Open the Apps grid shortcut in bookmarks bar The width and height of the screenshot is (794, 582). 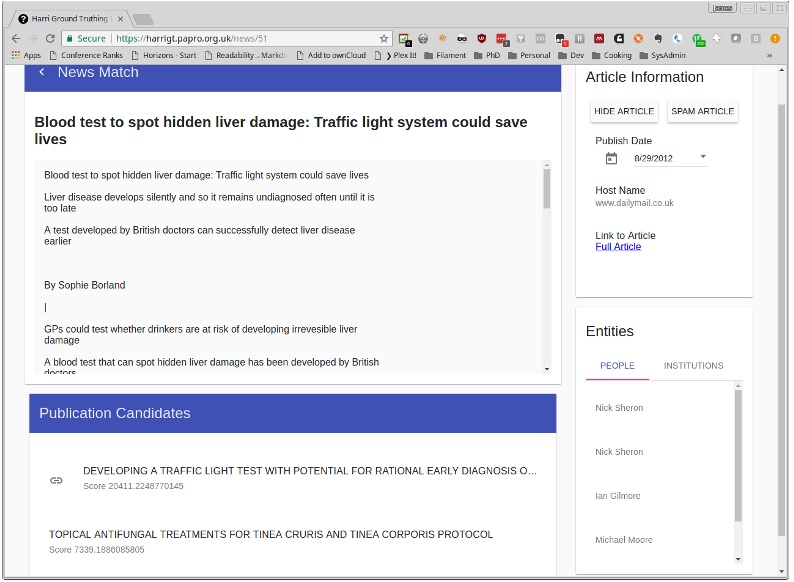(26, 55)
